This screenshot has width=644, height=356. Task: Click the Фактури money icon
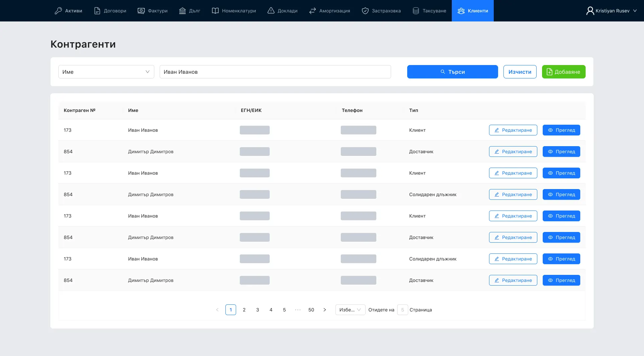141,11
